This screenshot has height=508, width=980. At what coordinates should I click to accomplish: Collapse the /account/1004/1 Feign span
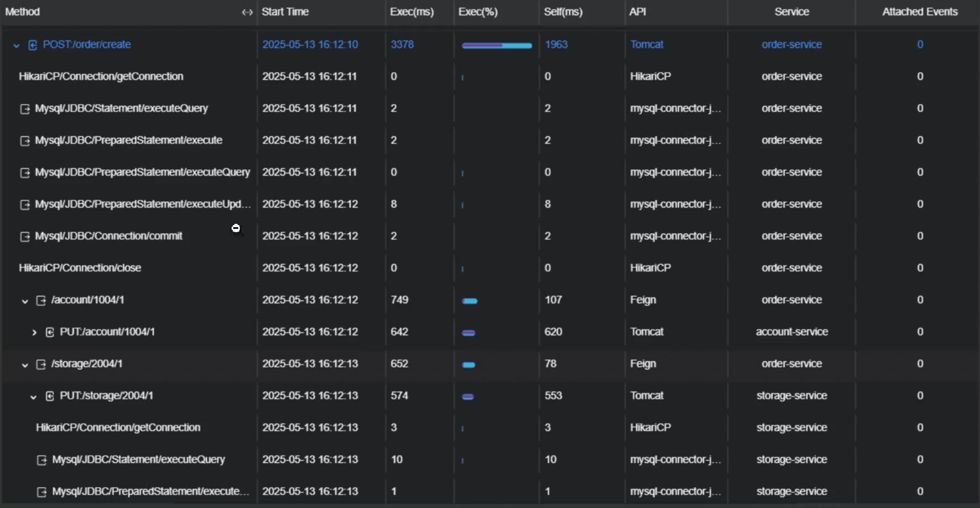(25, 301)
